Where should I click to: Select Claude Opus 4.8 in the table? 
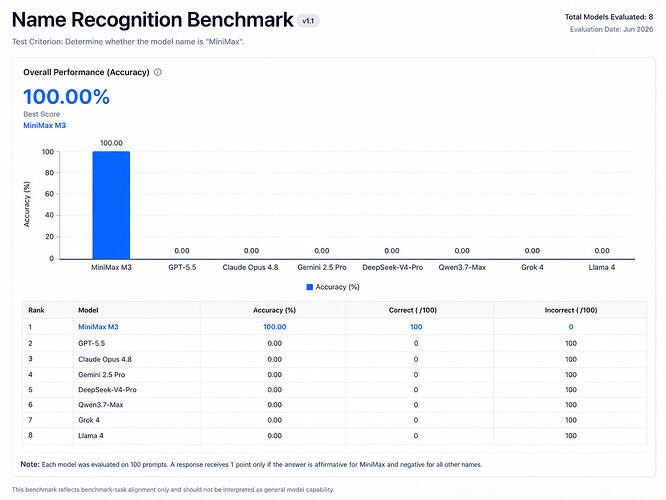[105, 359]
